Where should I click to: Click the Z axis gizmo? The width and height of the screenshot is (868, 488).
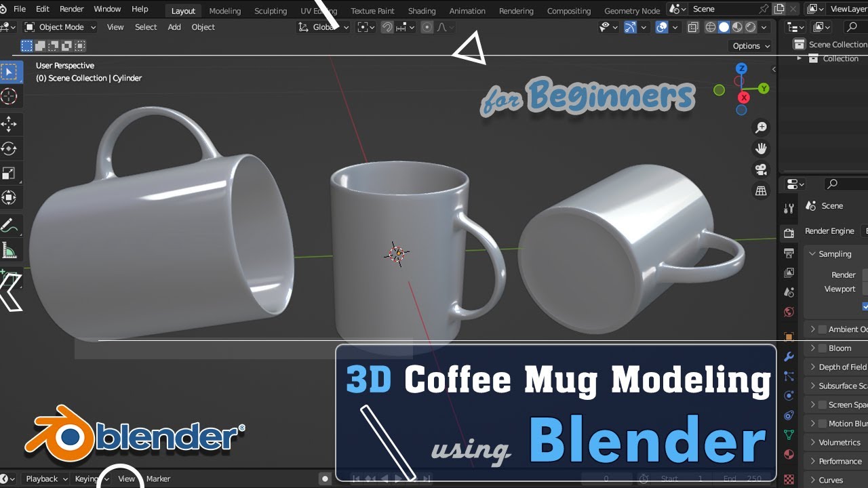(x=742, y=68)
